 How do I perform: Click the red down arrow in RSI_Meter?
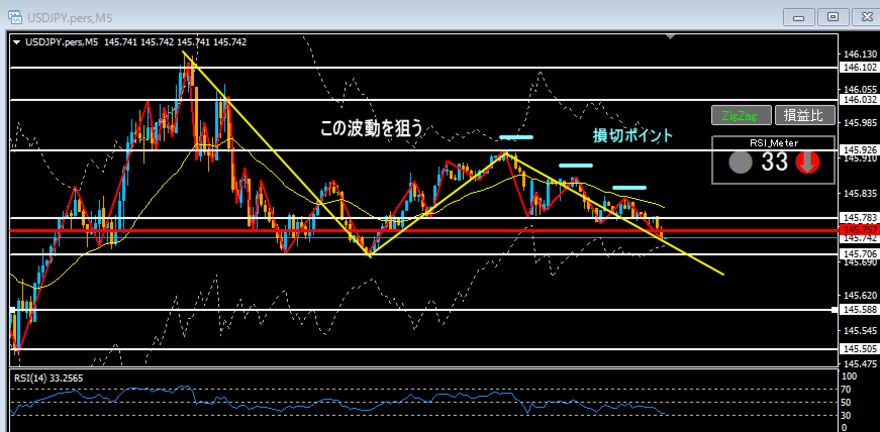[809, 163]
